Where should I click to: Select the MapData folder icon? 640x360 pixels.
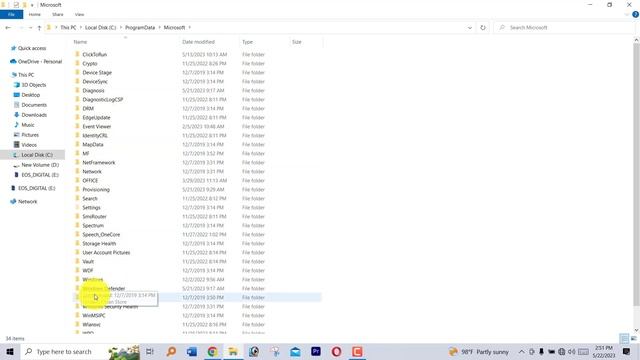coord(78,144)
